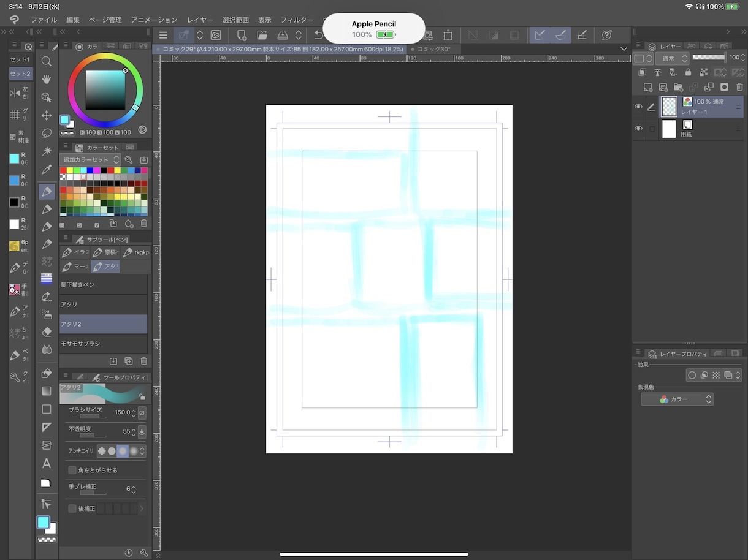Select the Airbrush tool
748x560 pixels.
tap(47, 314)
